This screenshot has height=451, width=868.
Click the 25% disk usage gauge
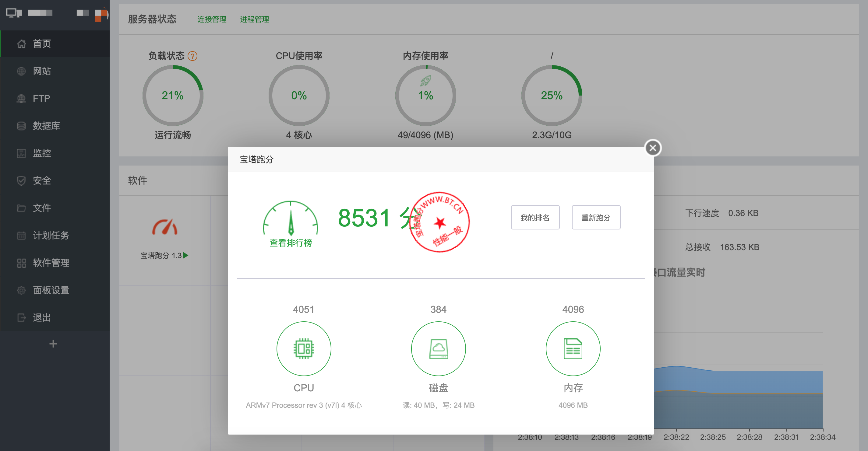click(552, 96)
